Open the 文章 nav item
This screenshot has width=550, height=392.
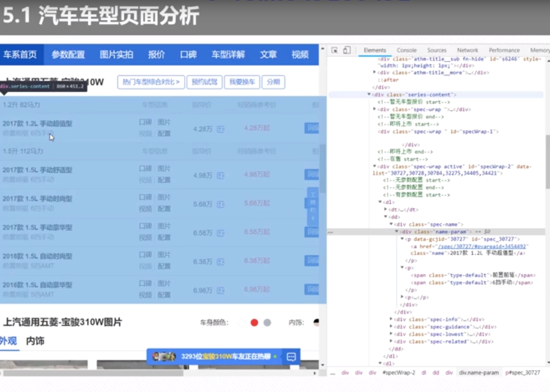268,54
